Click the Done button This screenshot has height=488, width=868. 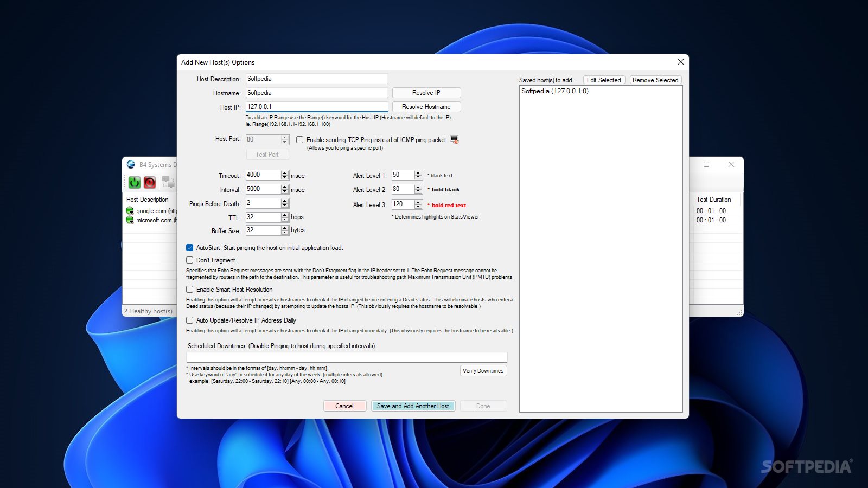tap(483, 406)
